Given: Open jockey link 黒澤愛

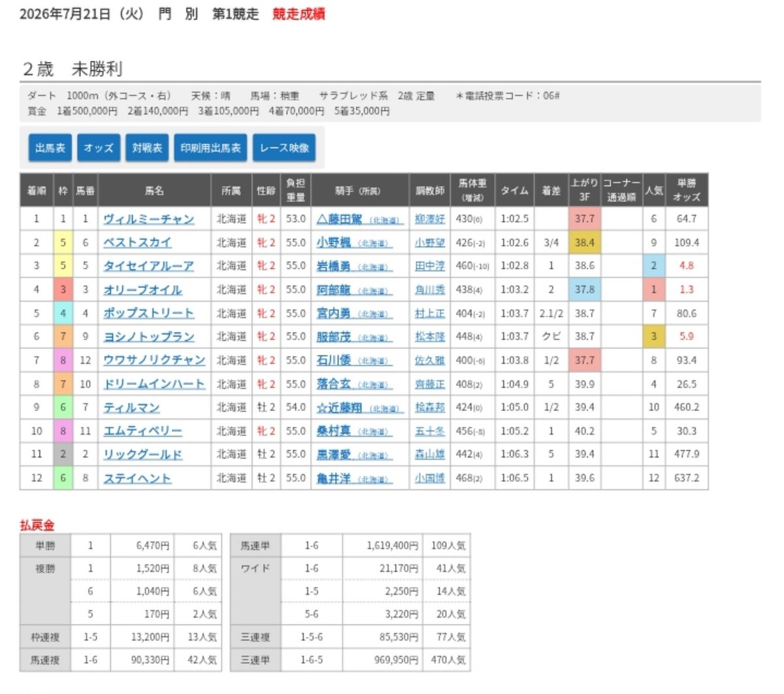Looking at the screenshot, I should click(x=355, y=454).
